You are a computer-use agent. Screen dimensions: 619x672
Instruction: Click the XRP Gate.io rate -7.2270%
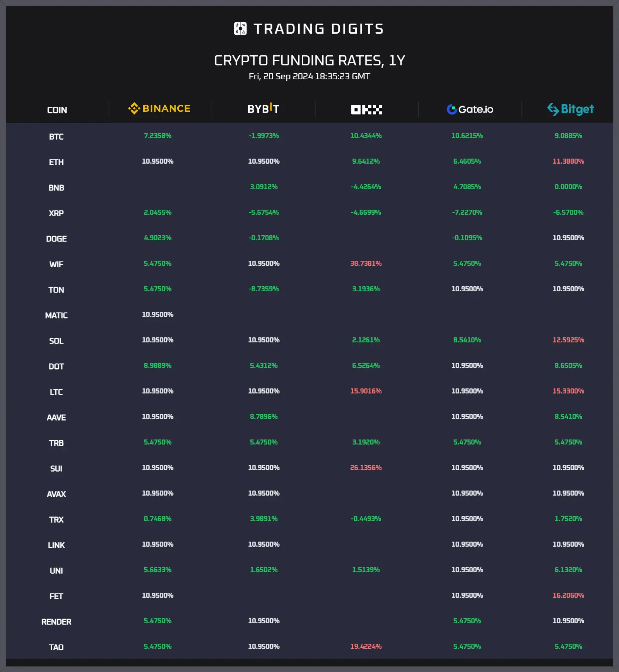pos(467,212)
